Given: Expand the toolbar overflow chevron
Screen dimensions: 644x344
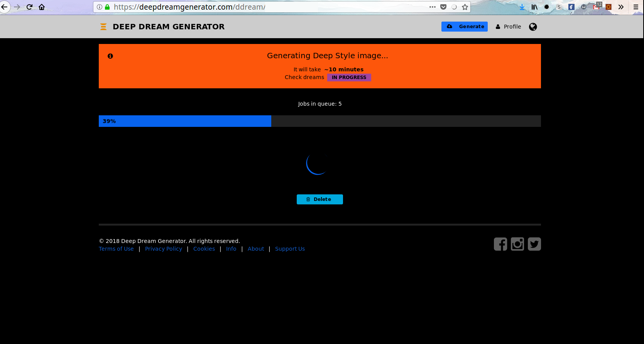Looking at the screenshot, I should point(621,7).
